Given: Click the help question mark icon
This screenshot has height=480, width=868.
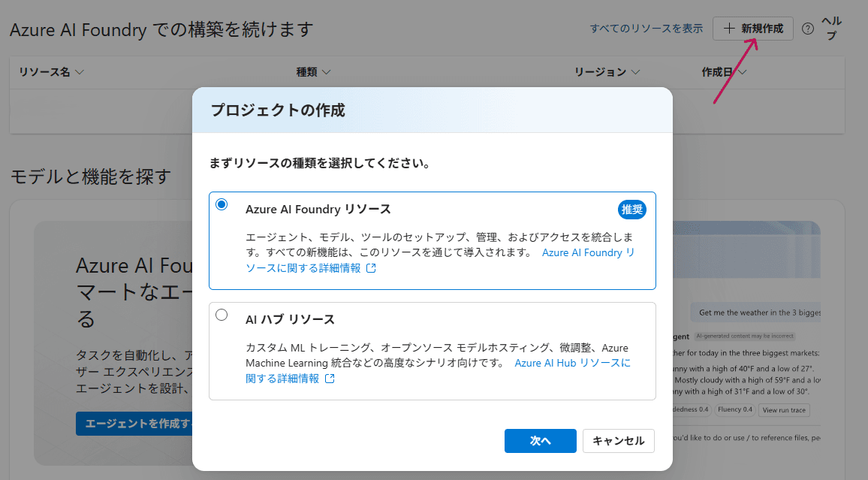Looking at the screenshot, I should tap(808, 29).
